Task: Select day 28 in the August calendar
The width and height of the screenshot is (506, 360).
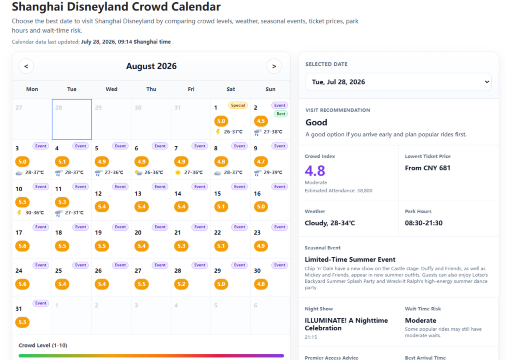Action: point(191,278)
